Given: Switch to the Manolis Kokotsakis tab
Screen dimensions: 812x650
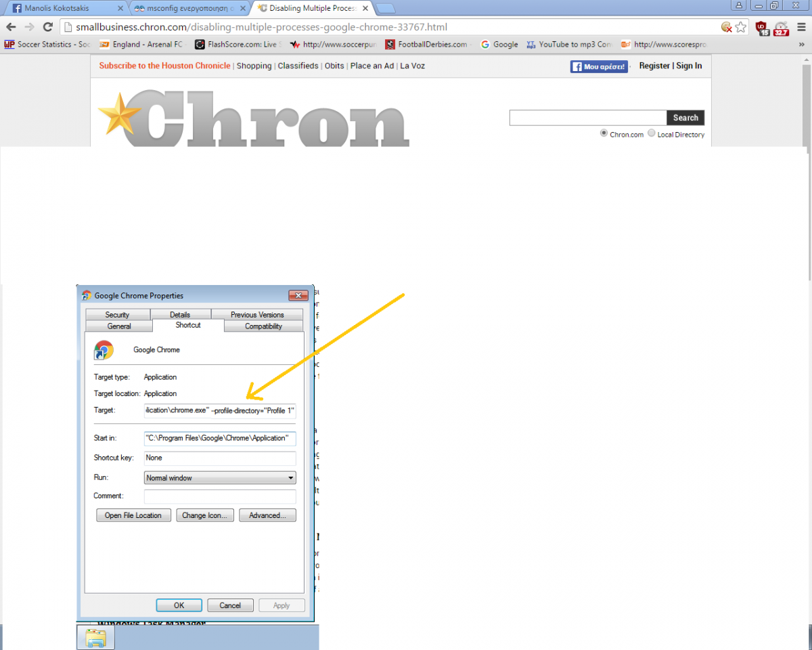Looking at the screenshot, I should pyautogui.click(x=64, y=9).
